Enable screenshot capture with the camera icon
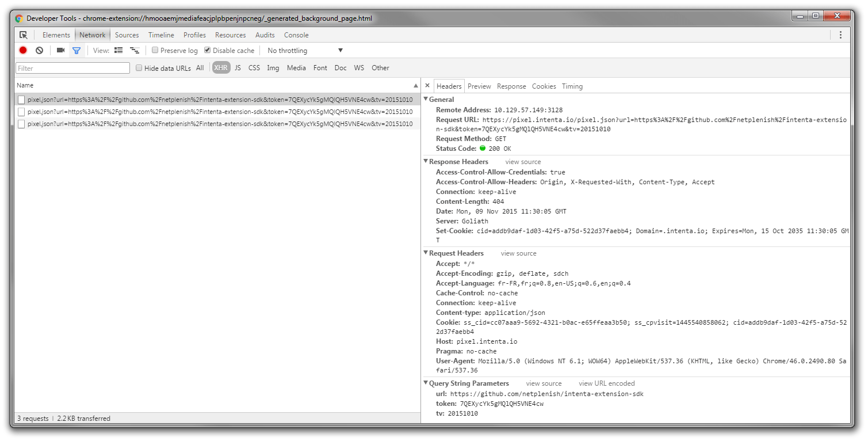The width and height of the screenshot is (868, 441). [60, 50]
